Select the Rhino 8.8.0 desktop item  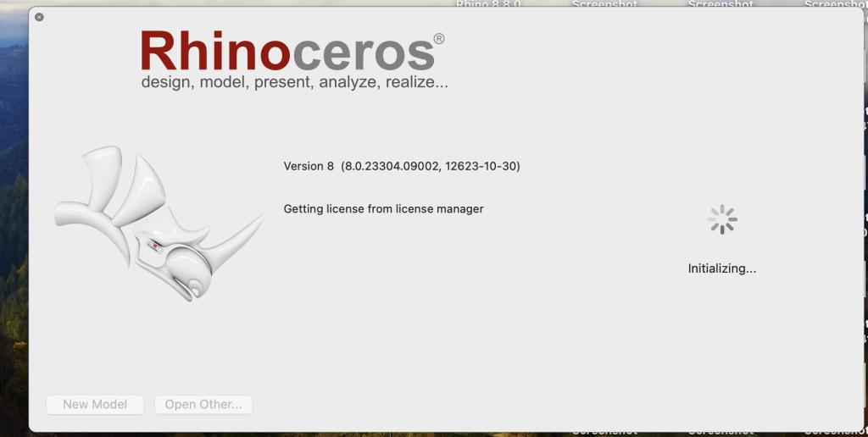(488, 4)
